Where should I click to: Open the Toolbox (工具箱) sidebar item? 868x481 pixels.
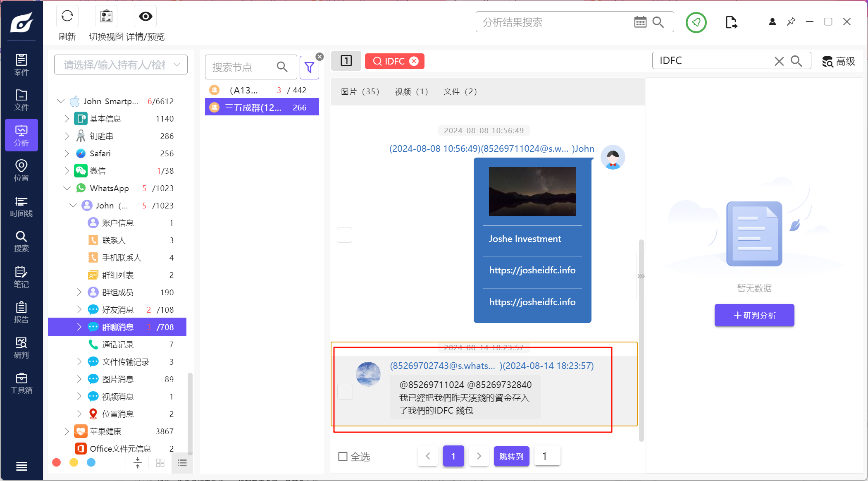tap(21, 383)
